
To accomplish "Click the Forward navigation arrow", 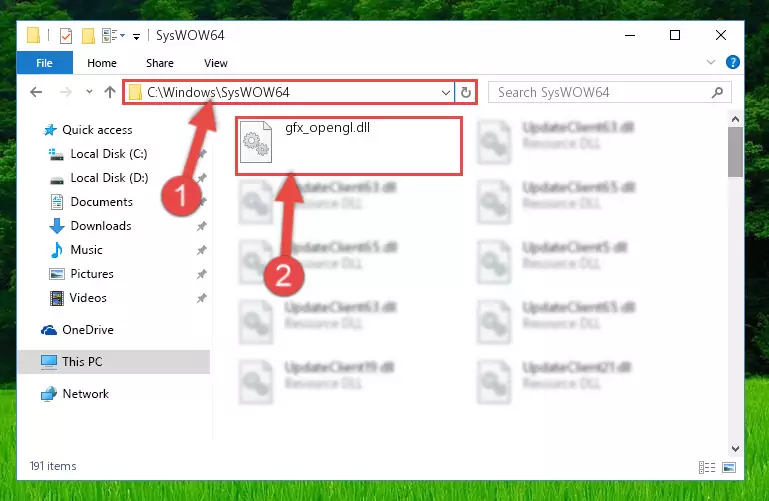I will click(65, 92).
